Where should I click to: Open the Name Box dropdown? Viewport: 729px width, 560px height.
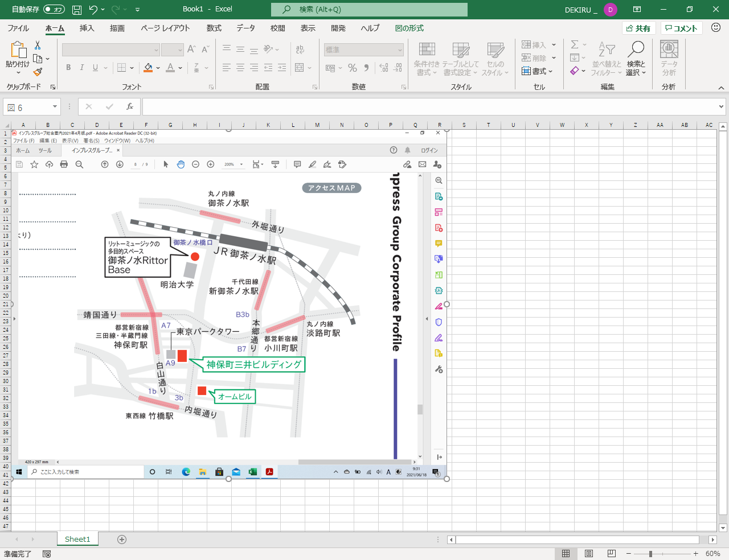[x=55, y=107]
